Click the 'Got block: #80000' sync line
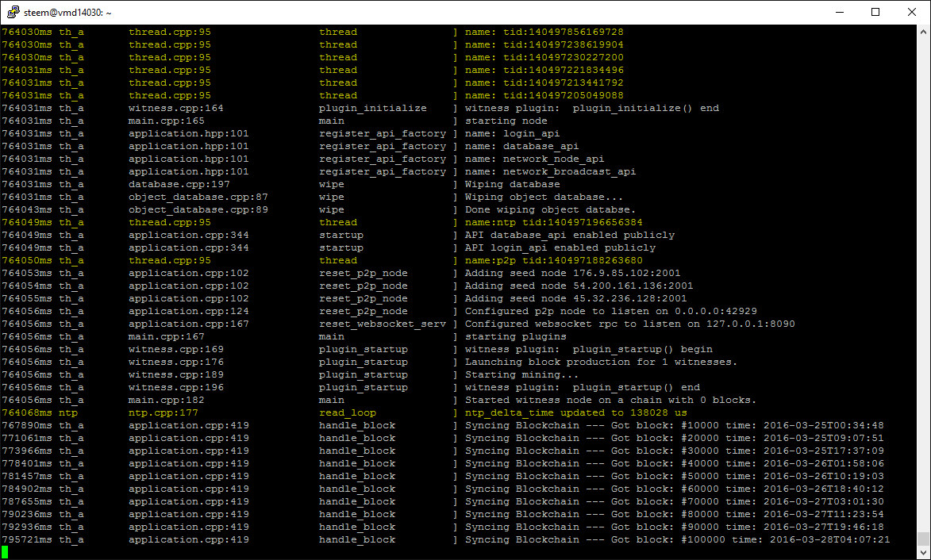Viewport: 931px width, 560px height. click(675, 514)
